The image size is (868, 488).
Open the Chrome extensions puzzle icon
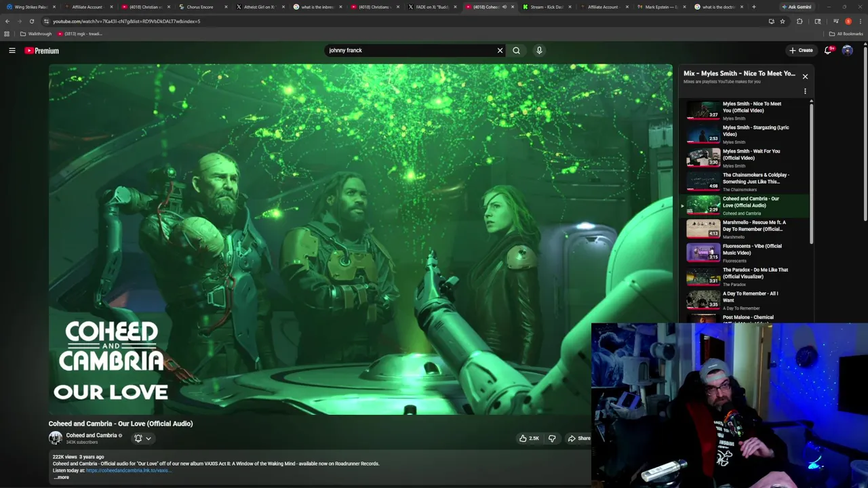800,21
